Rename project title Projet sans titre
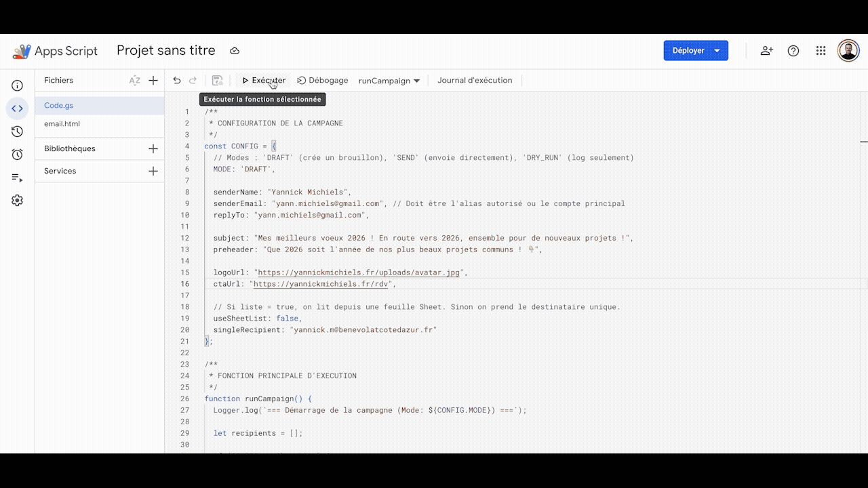868x488 pixels. 166,51
